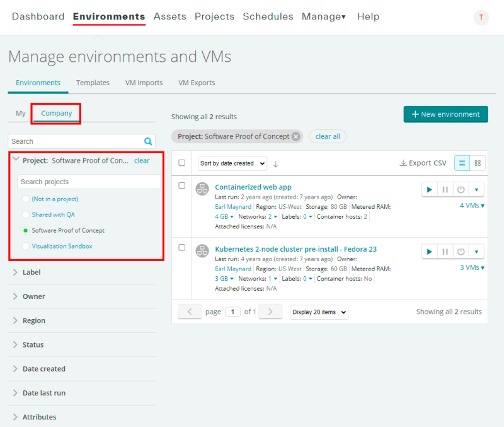Open the Sort by date created dropdown

point(232,163)
